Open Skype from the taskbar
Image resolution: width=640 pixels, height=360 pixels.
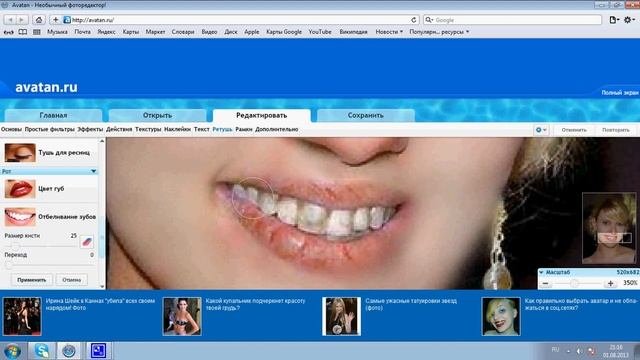tap(42, 351)
